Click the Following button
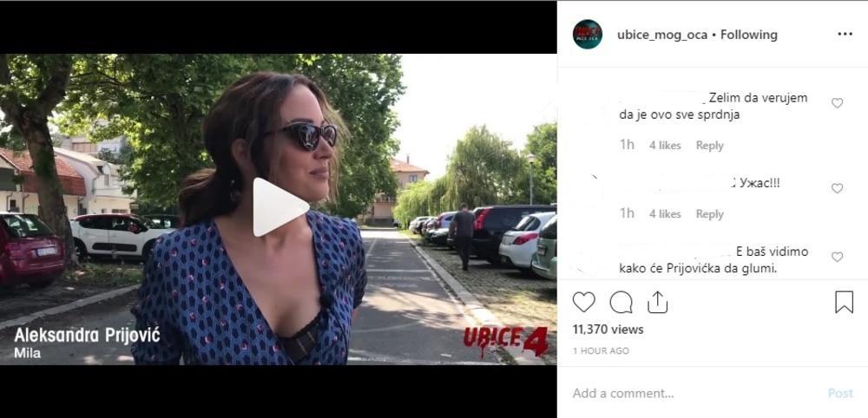 [749, 35]
